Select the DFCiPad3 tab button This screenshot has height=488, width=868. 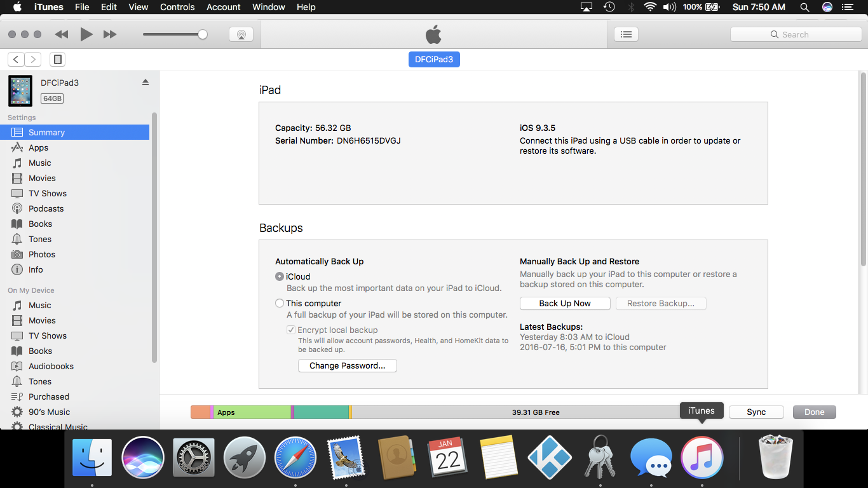[x=434, y=59]
